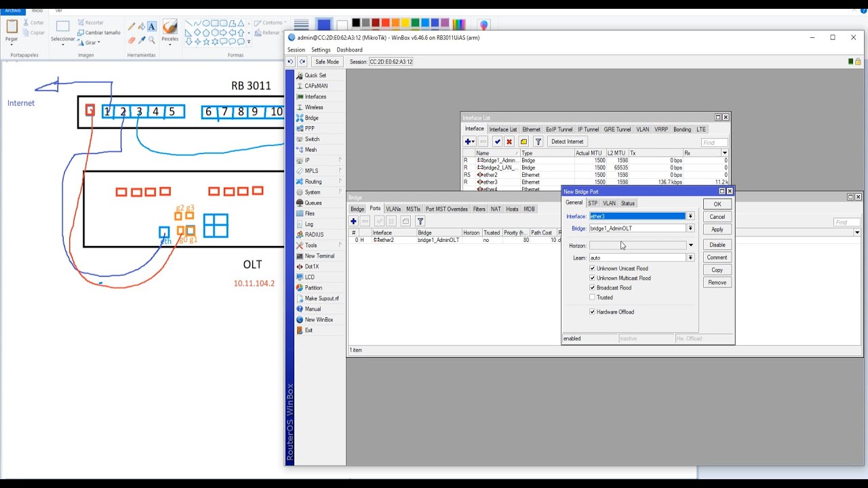This screenshot has width=868, height=488.
Task: Open Session menu in WinBox
Action: pyautogui.click(x=296, y=49)
